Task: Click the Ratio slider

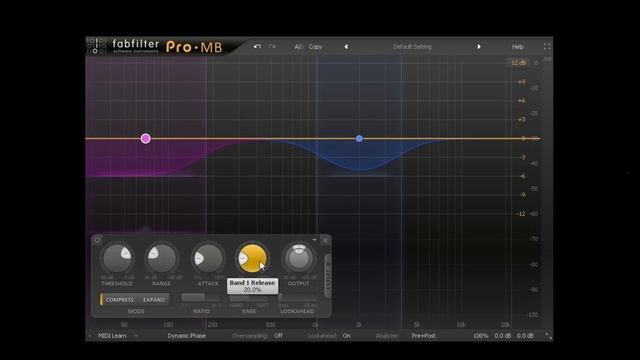Action: click(x=201, y=298)
